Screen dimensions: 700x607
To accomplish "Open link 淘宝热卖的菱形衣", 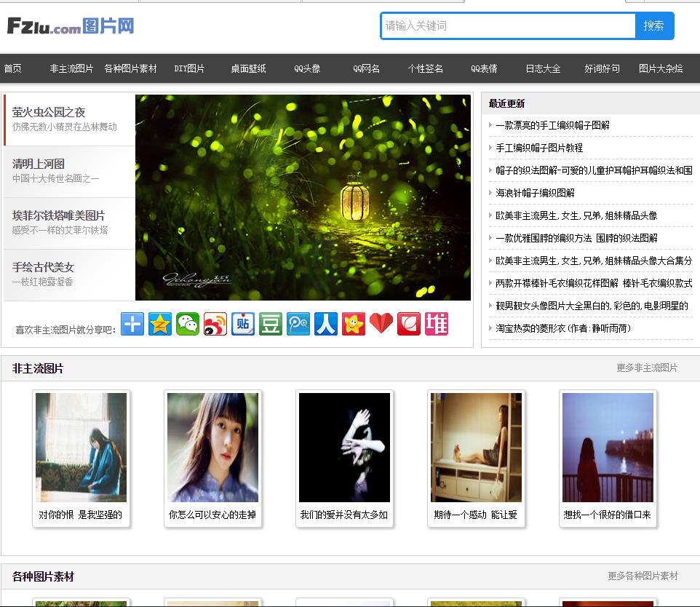I will click(563, 328).
